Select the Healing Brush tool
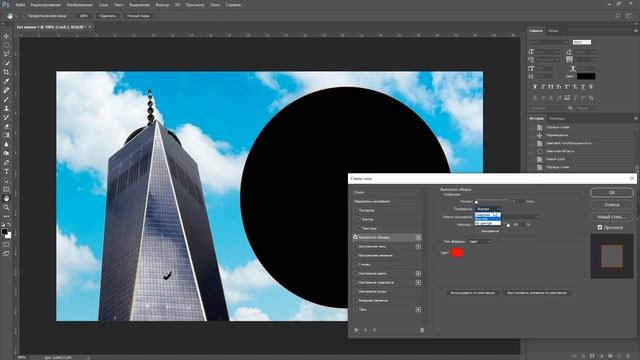 click(x=6, y=90)
